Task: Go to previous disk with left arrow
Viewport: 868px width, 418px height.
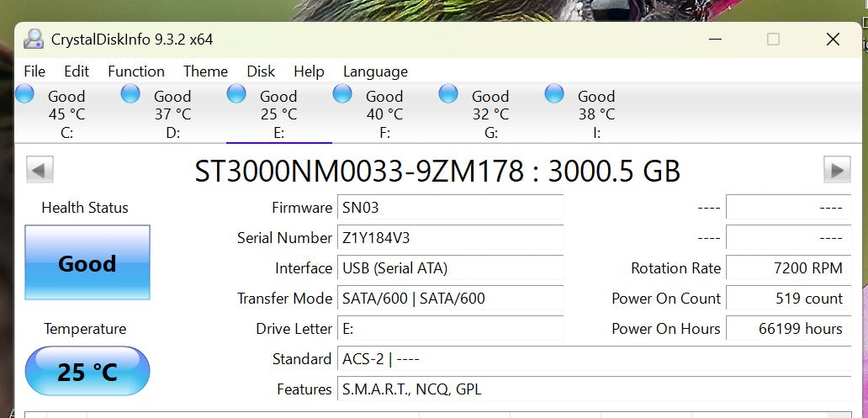Action: (40, 169)
